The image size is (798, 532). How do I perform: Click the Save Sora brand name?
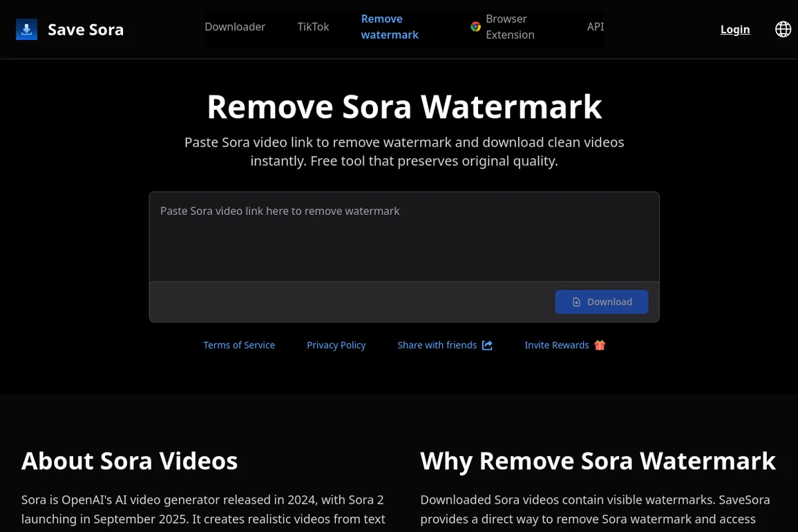[x=86, y=30]
